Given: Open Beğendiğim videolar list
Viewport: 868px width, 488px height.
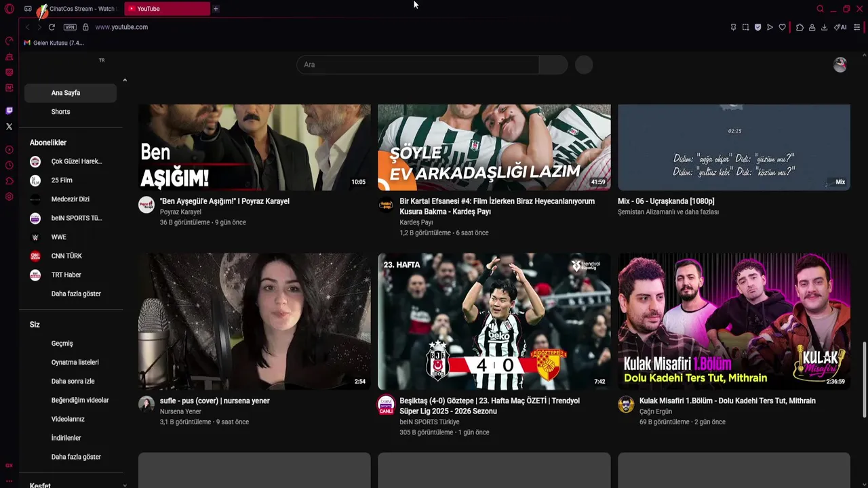Looking at the screenshot, I should (71, 401).
